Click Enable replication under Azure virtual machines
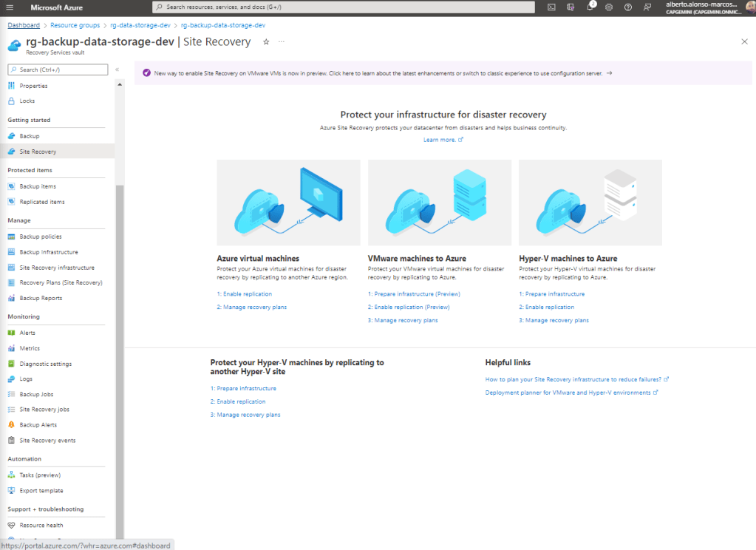 pyautogui.click(x=244, y=294)
